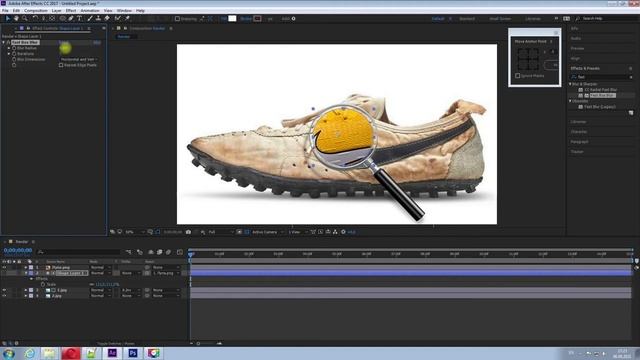Open the Windows Start button
The height and width of the screenshot is (360, 640).
coord(9,353)
